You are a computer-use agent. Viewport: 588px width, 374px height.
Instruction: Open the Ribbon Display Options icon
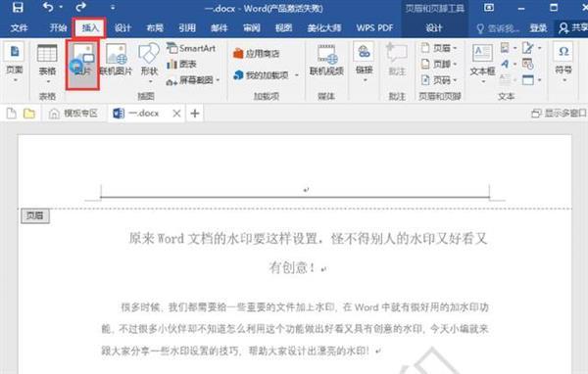point(489,7)
